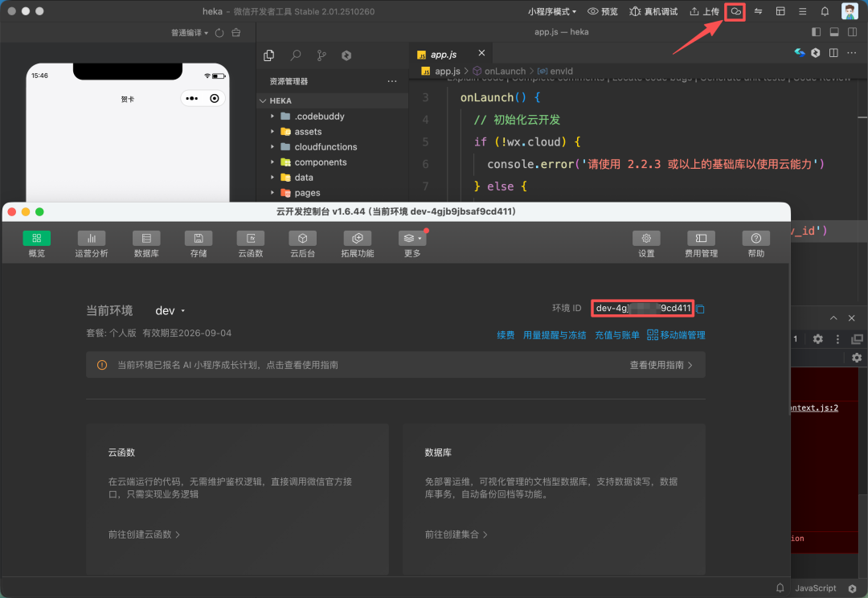Collapse the HEKA project tree
This screenshot has width=868, height=598.
(x=263, y=100)
